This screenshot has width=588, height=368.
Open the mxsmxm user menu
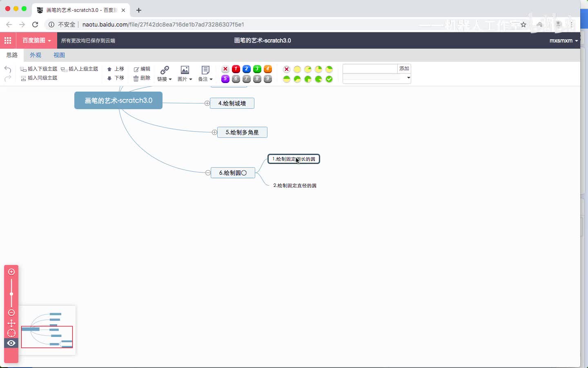tap(564, 40)
